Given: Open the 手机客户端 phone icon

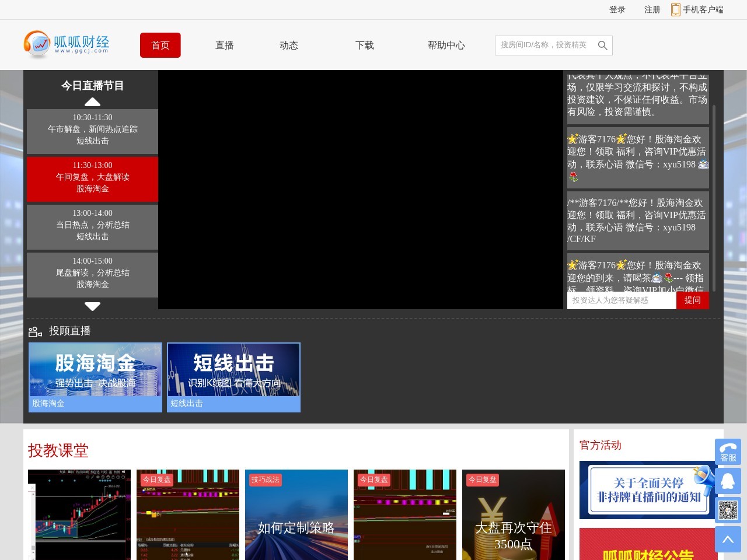Looking at the screenshot, I should tap(675, 9).
